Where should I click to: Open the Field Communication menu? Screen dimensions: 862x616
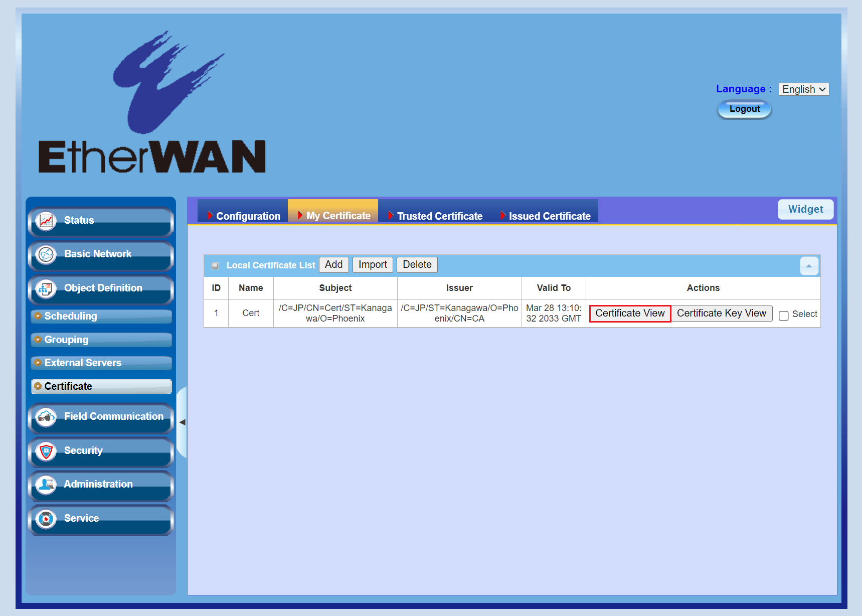click(x=101, y=417)
